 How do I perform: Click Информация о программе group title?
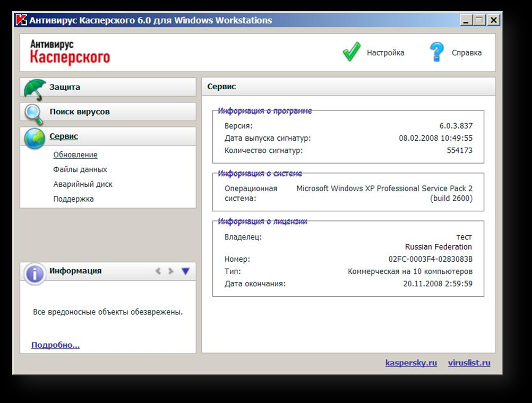(264, 111)
